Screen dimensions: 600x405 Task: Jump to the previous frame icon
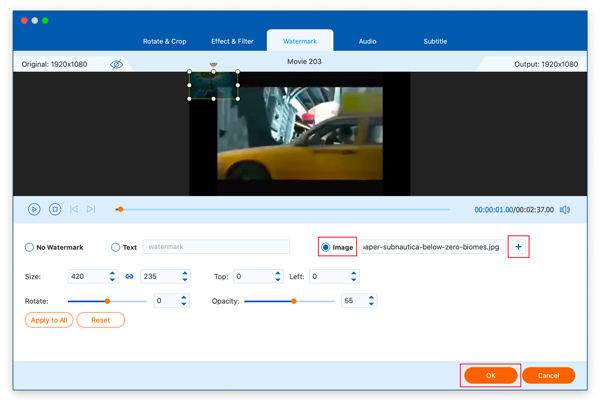73,209
